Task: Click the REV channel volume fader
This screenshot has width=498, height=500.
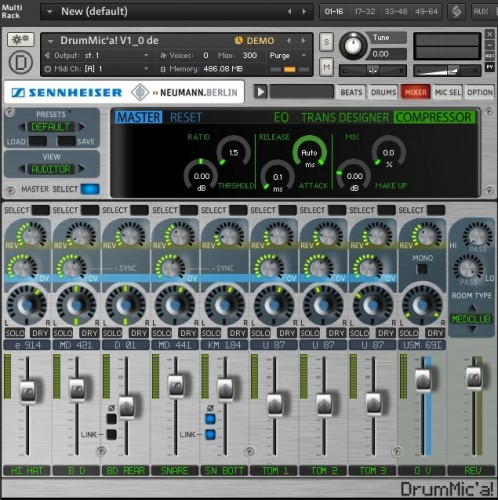Action: pos(474,378)
